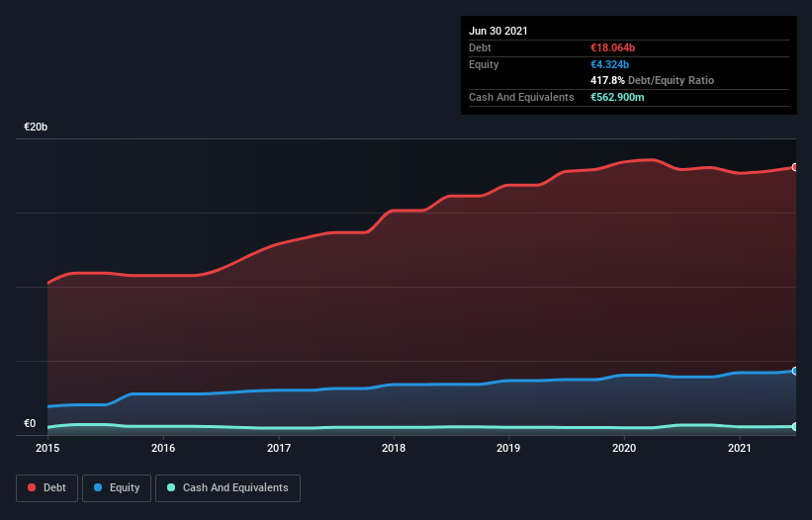Toggle the Equity series legend button
Screen dimensions: 812x520
pos(117,488)
